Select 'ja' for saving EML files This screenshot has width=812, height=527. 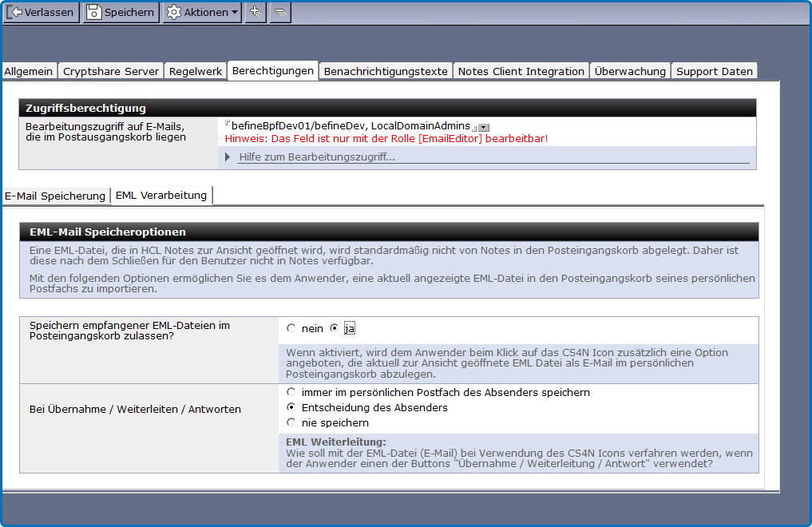(x=334, y=328)
